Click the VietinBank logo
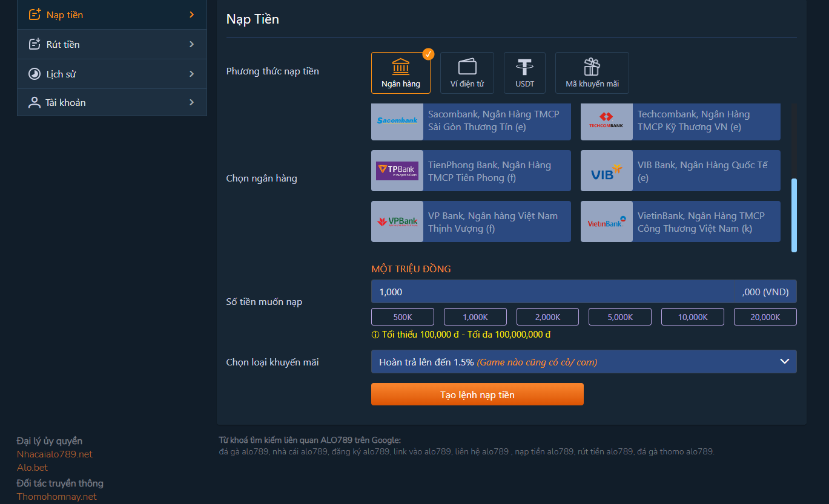The height and width of the screenshot is (504, 829). 607,221
